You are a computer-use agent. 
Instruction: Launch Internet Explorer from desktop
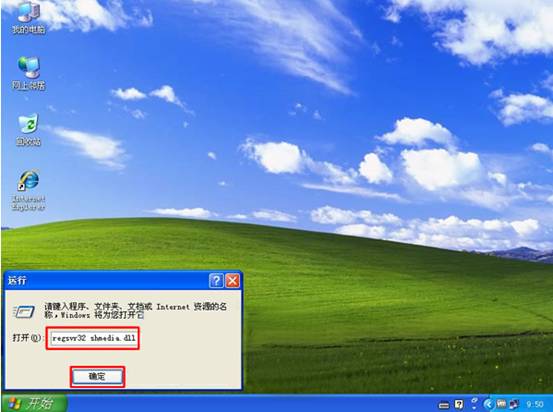(x=29, y=190)
